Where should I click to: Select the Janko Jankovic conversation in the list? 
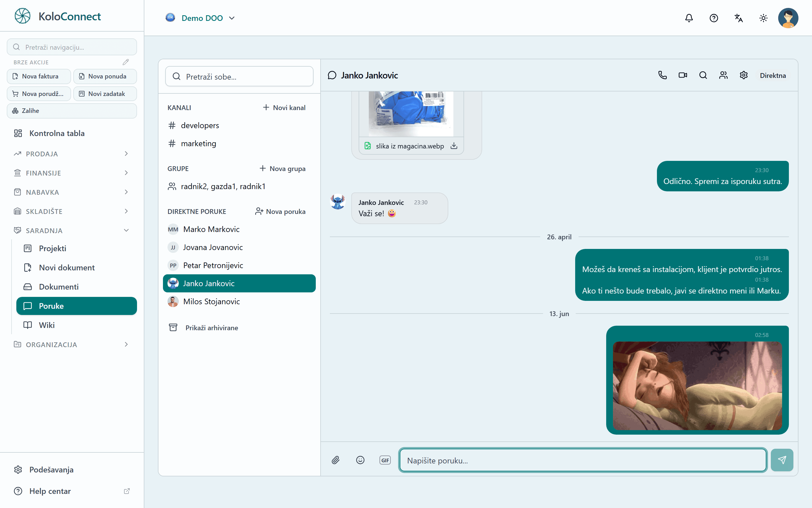pos(239,284)
